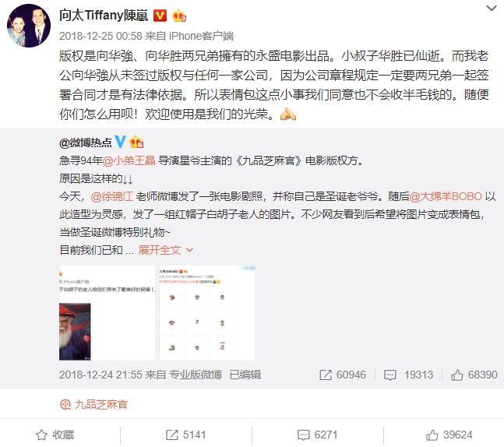Open the post options chevron menu

[491, 8]
